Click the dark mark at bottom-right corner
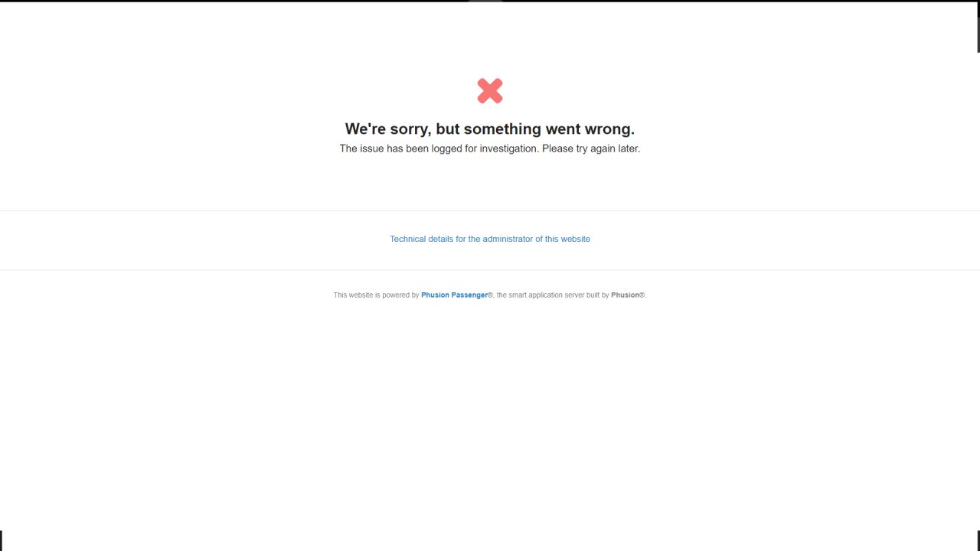980x551 pixels. 978,540
